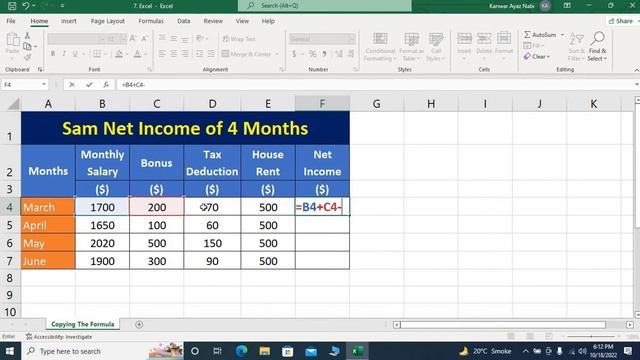
Task: Click the Accounting dollar format icon
Action: pos(294,54)
